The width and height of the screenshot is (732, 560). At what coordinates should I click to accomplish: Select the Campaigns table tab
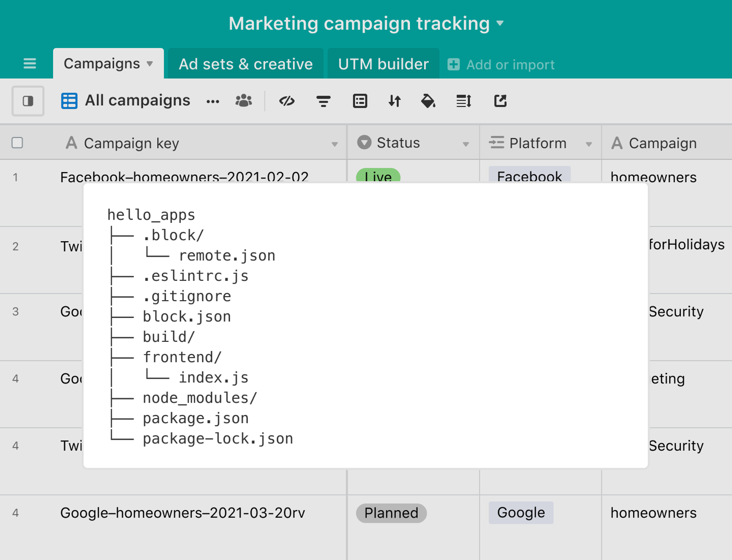coord(108,64)
